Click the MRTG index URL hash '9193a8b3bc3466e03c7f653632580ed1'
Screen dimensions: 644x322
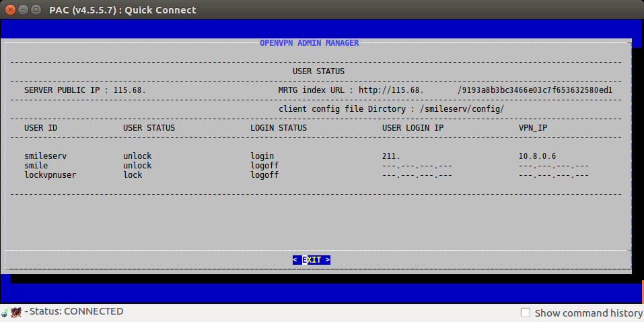tap(537, 90)
